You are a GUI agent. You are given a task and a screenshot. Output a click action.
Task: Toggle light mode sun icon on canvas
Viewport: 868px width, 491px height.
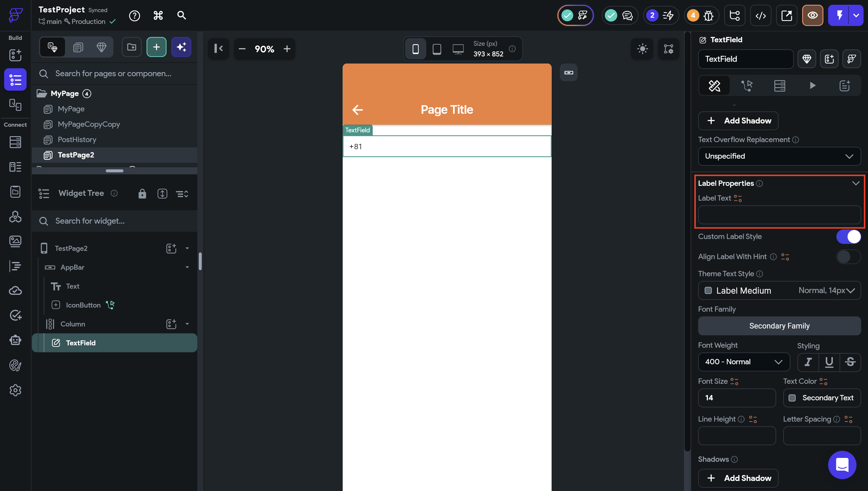point(642,49)
